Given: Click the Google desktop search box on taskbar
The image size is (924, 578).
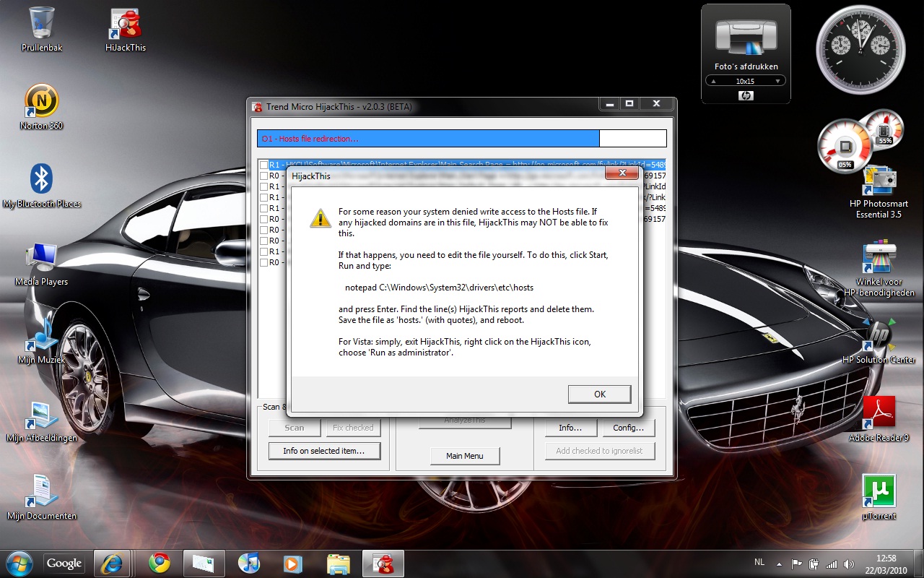Looking at the screenshot, I should click(x=64, y=564).
